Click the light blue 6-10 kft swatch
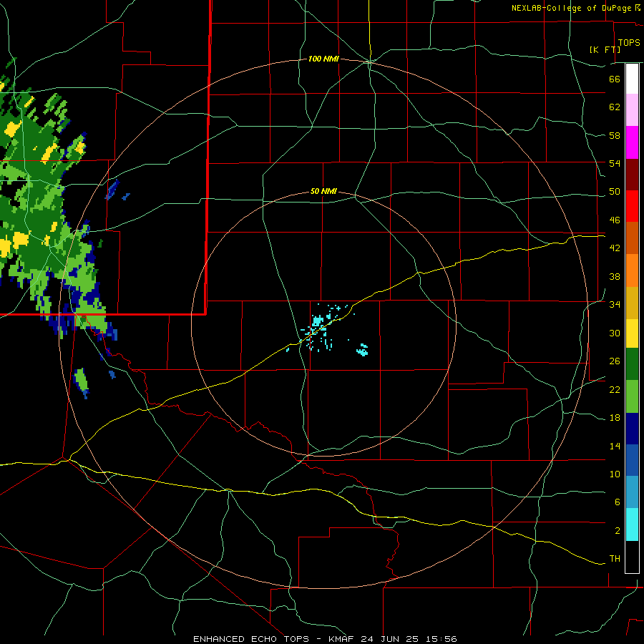 (632, 492)
